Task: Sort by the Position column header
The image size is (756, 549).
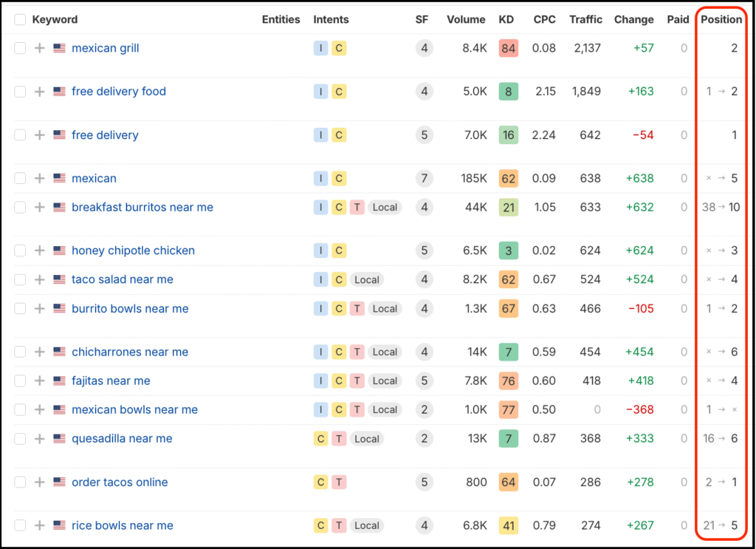Action: (x=721, y=19)
